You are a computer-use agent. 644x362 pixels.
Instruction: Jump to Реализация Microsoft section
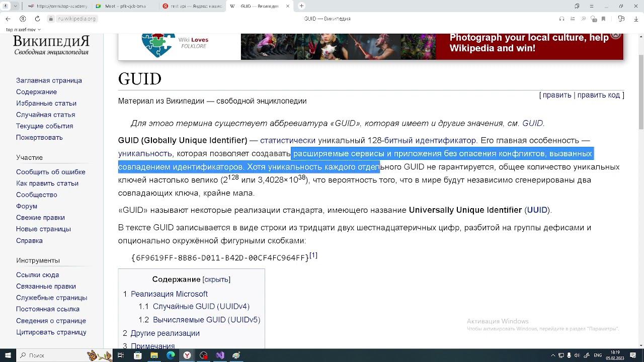coord(169,294)
